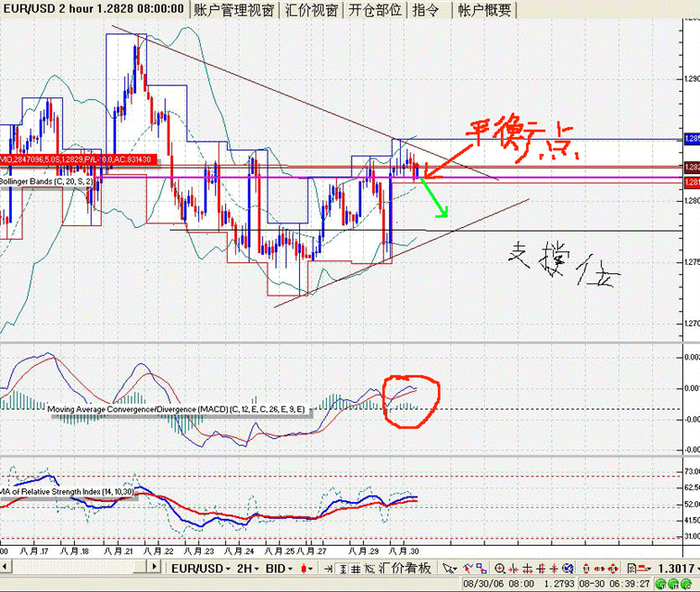Open the candlestick chart type dropdown
The width and height of the screenshot is (700, 592).
click(x=306, y=568)
